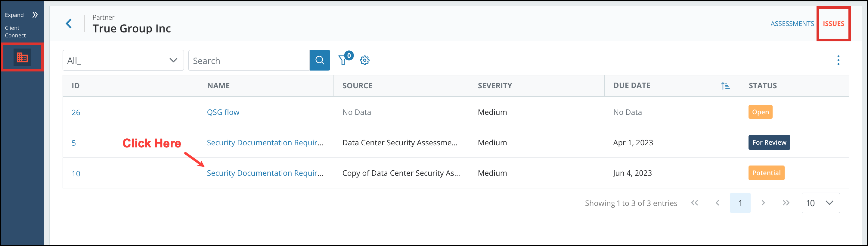Click Medium severity in QSG flow row
The width and height of the screenshot is (868, 246).
(x=492, y=112)
